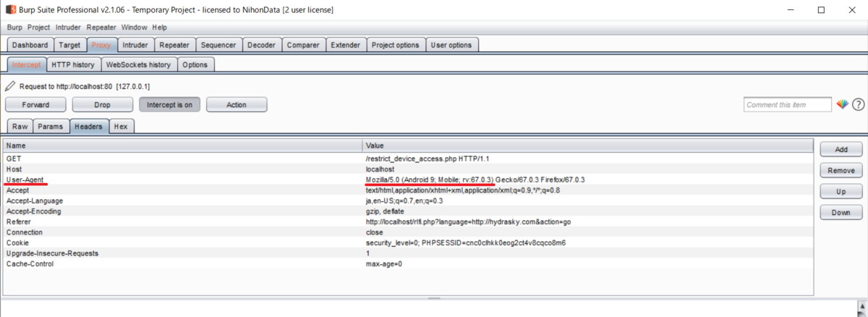Click the Remove header button
Viewport: 868px width, 317px height.
click(841, 170)
